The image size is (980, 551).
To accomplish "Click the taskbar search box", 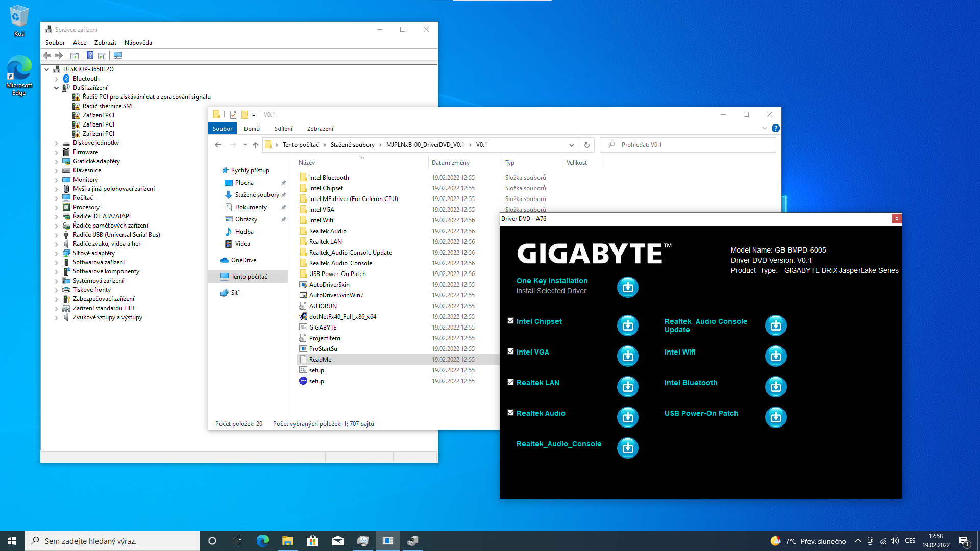I will 112,541.
